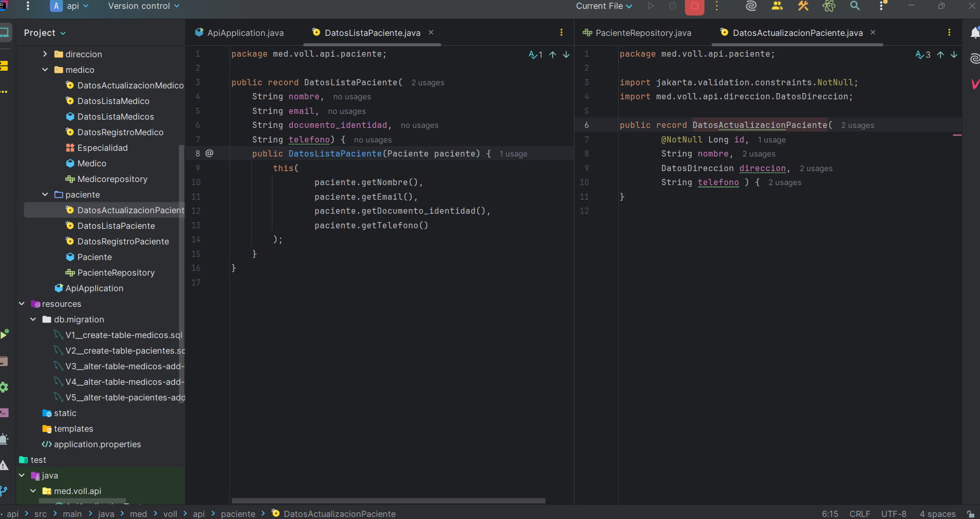Open the main menu kebab at the top left
The image size is (980, 519).
[28, 6]
